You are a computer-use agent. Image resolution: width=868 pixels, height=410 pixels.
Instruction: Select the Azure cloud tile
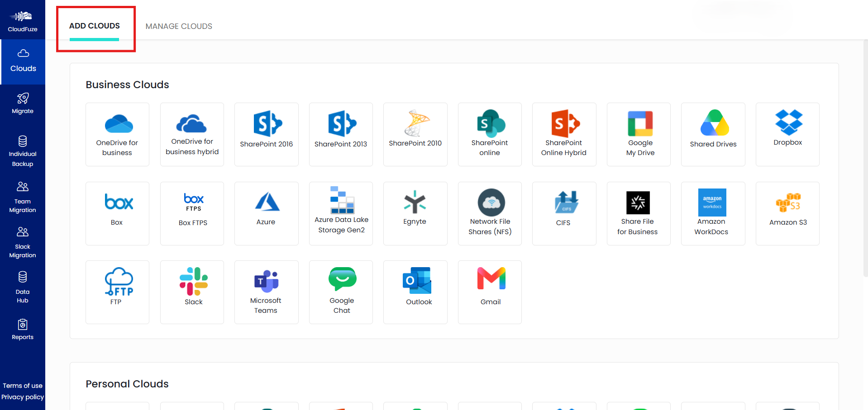(x=267, y=213)
